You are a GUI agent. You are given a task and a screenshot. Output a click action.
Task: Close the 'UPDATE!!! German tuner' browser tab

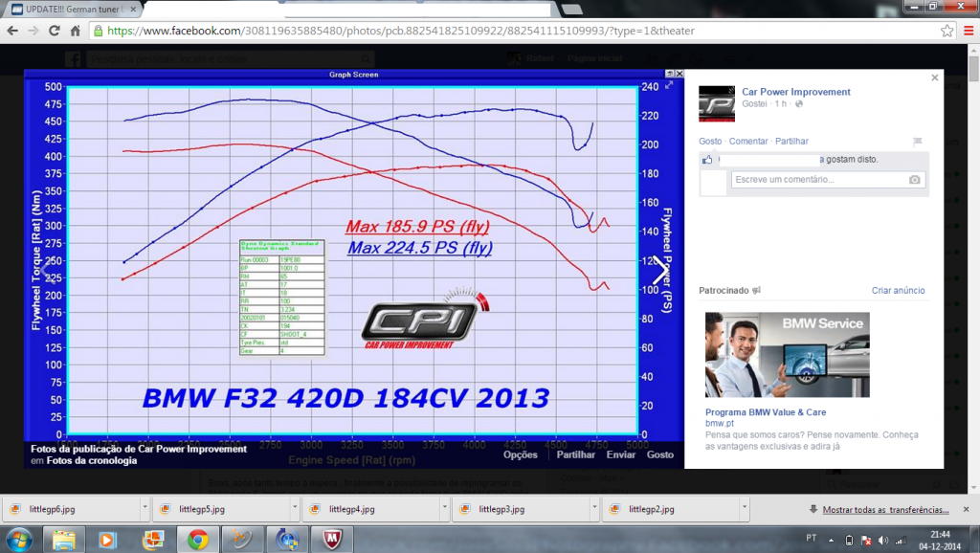pos(133,10)
